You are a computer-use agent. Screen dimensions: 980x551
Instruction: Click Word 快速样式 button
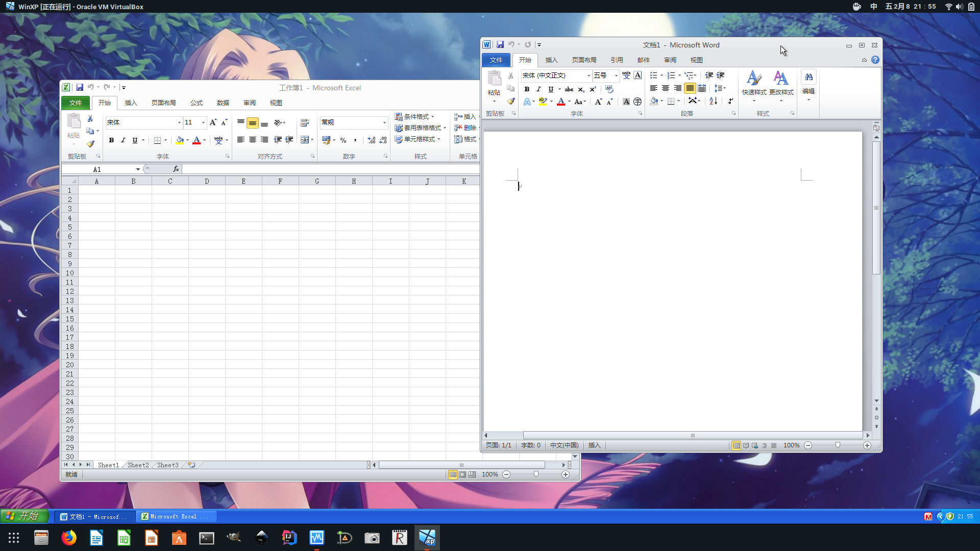(754, 86)
